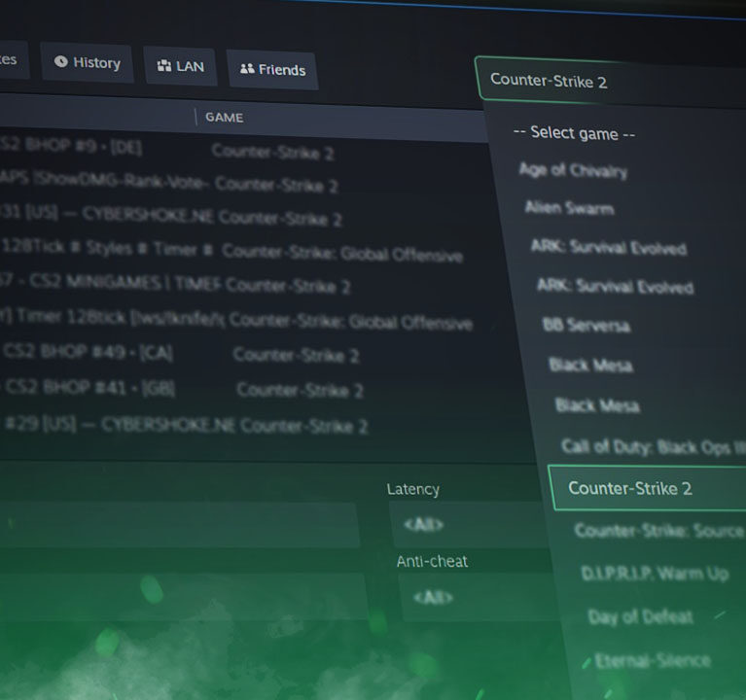
Task: Select highlighted Counter-Strike 2 list option
Action: 648,489
